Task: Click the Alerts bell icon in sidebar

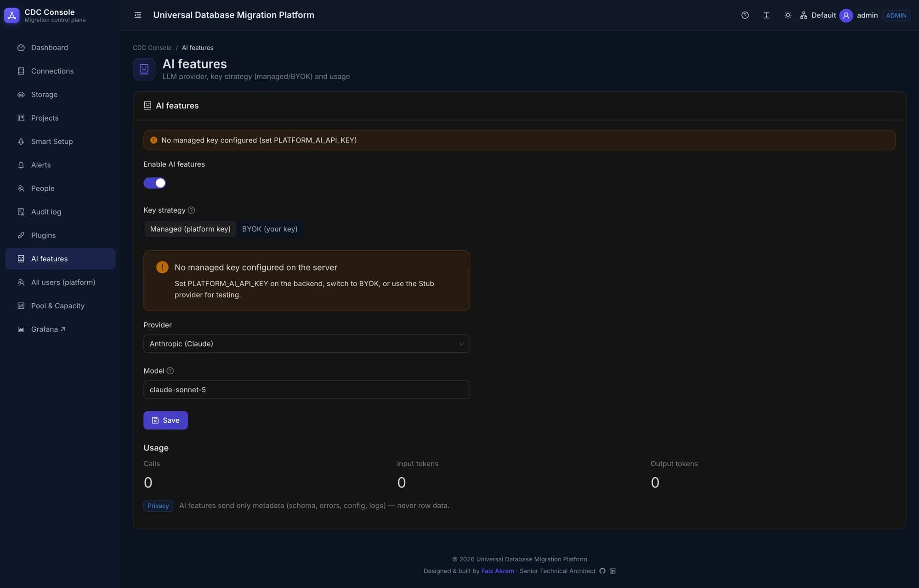Action: (21, 165)
